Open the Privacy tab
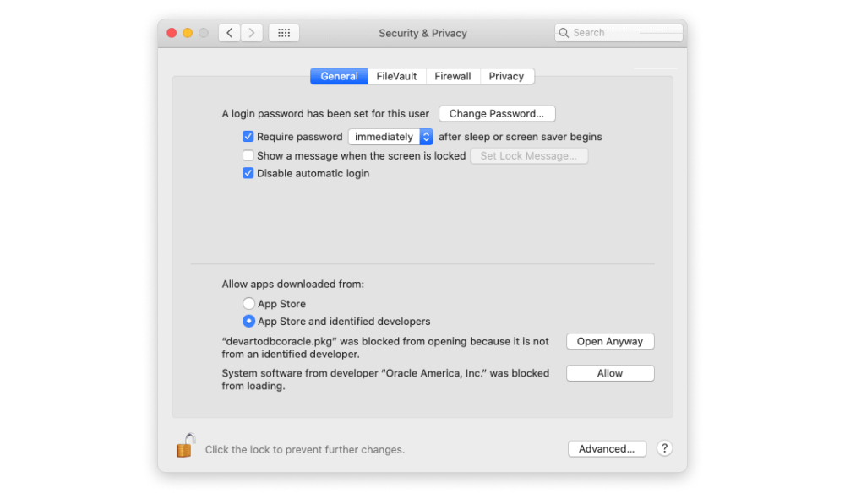 (506, 77)
